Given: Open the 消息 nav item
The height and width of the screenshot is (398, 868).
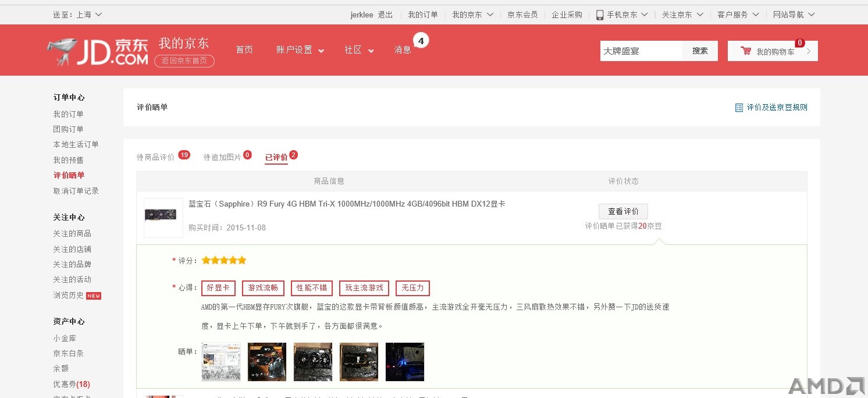Looking at the screenshot, I should click(403, 50).
